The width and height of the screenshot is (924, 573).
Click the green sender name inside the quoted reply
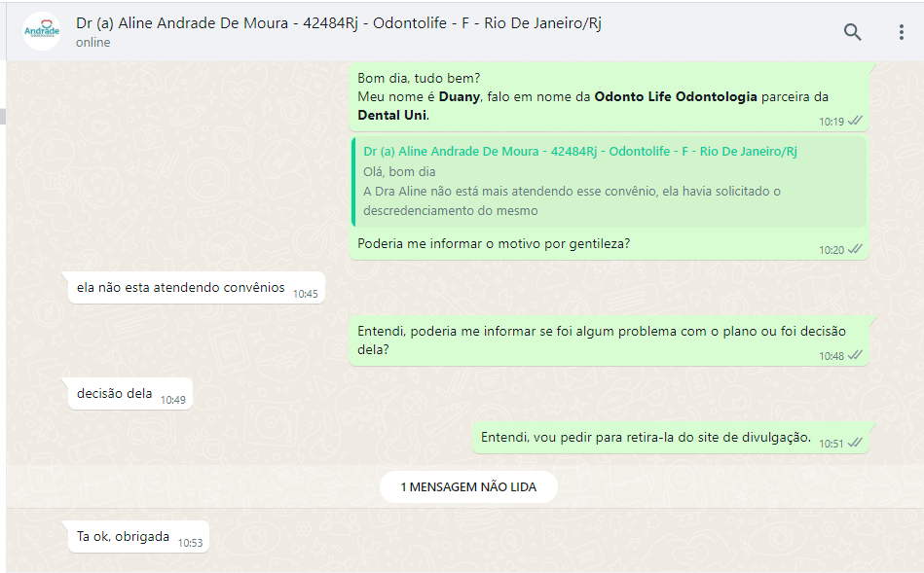[x=580, y=152]
